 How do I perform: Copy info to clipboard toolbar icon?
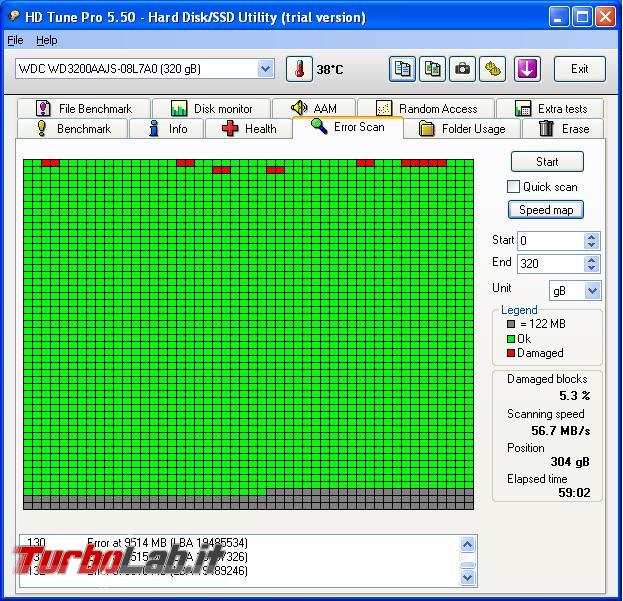402,69
